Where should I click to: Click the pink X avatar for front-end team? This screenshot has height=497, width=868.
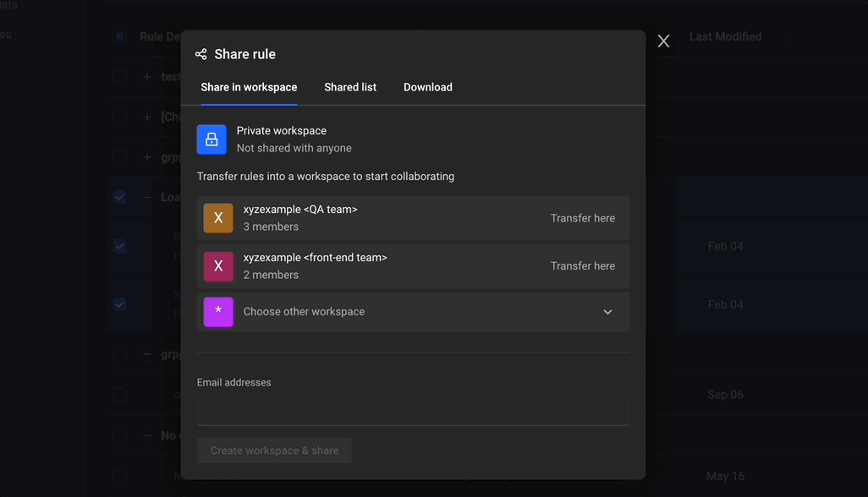tap(218, 266)
